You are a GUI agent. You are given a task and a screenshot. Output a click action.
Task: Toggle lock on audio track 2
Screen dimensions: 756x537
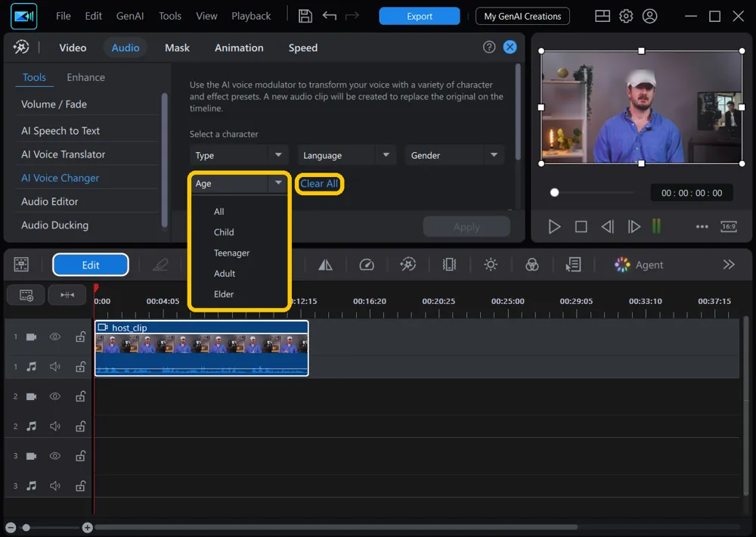pos(81,427)
